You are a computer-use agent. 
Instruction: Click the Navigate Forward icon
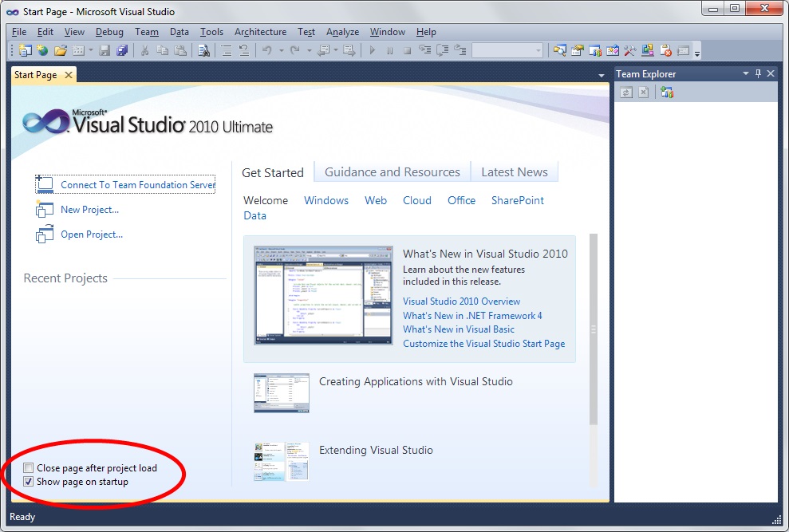point(349,50)
